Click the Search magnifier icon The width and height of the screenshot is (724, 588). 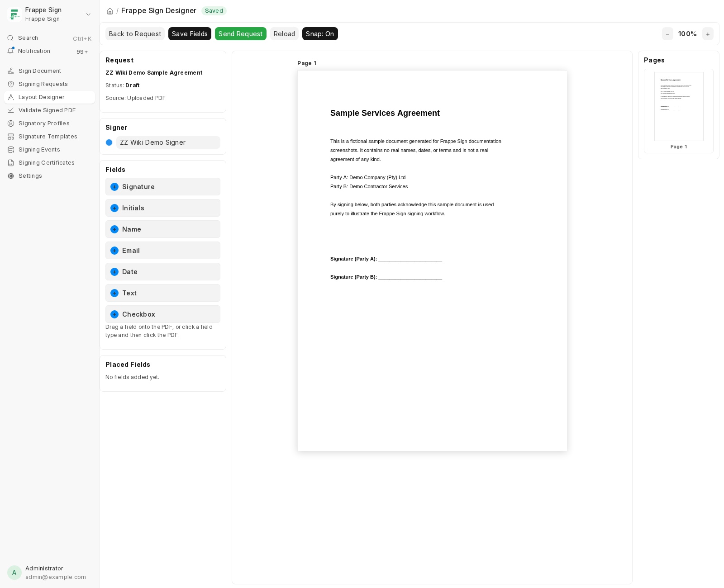(10, 38)
